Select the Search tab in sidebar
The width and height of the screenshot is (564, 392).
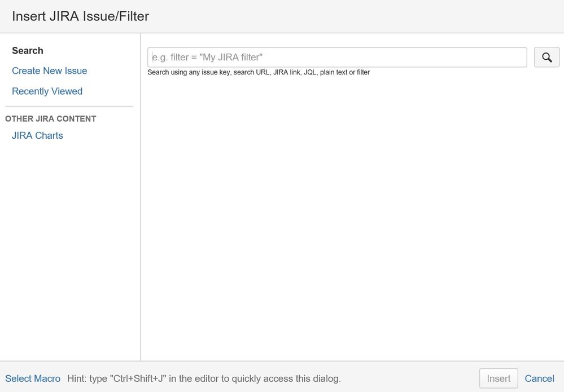[27, 51]
